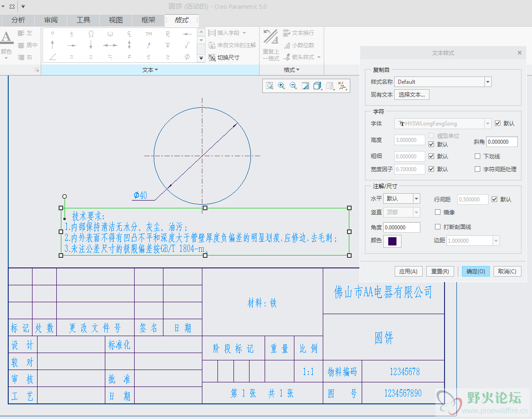532x419 pixels.
Task: Switch to the View tab
Action: (x=116, y=20)
